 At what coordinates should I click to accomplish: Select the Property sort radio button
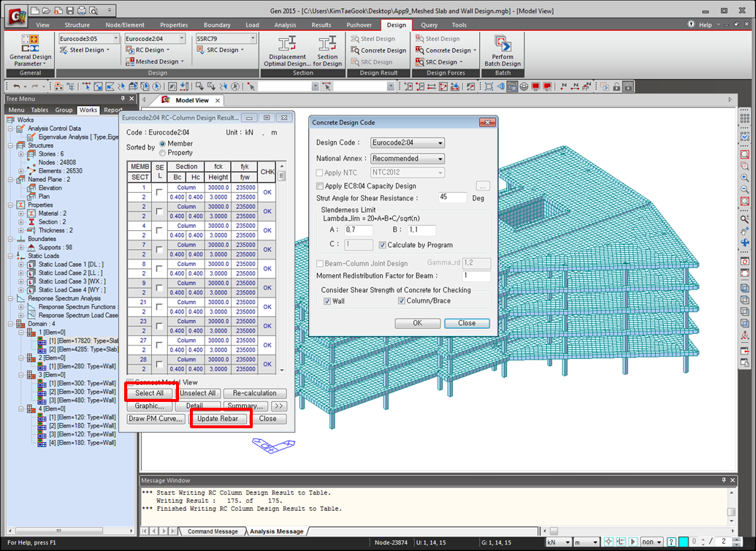pyautogui.click(x=162, y=153)
